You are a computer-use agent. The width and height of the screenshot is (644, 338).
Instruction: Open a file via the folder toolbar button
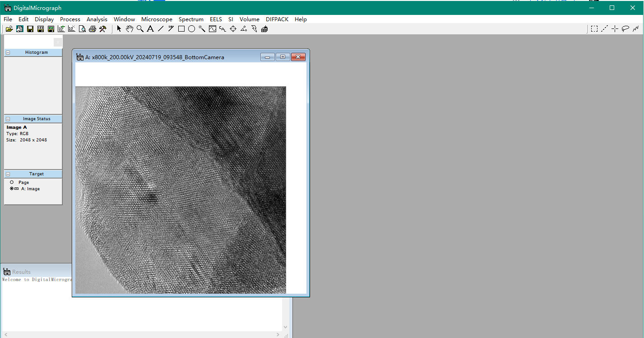coord(9,28)
